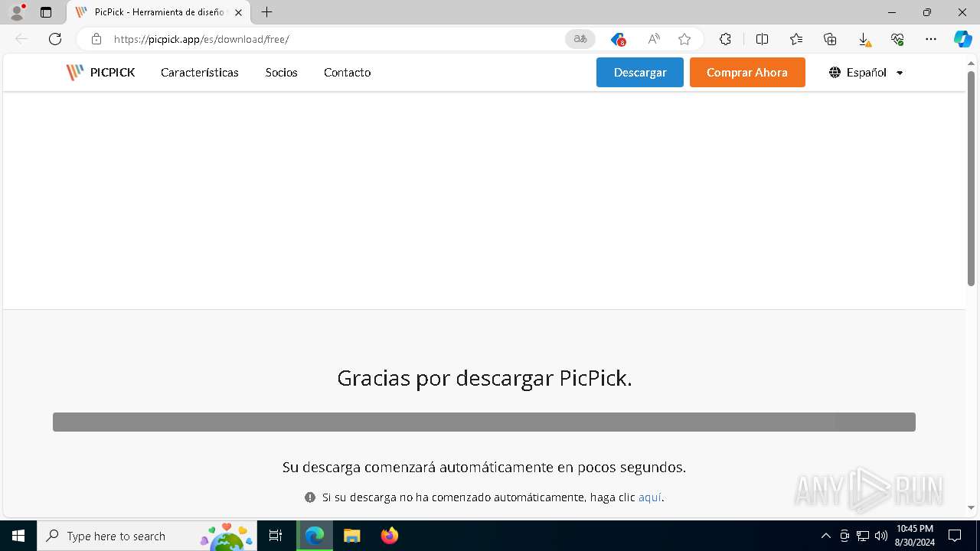Show hidden system tray icons
The width and height of the screenshot is (980, 551).
(825, 536)
